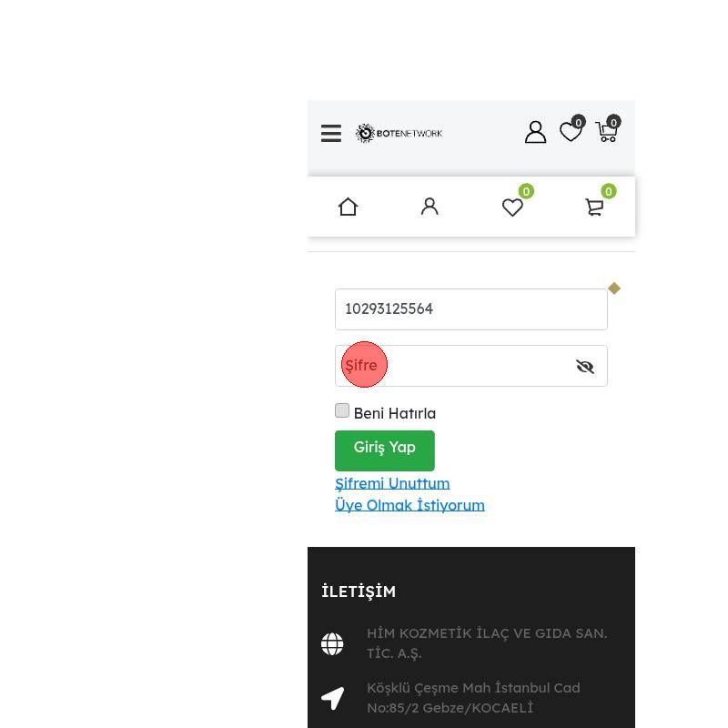Screen dimensions: 728x728
Task: Check the Beni Hatırla checkbox
Action: (x=342, y=410)
